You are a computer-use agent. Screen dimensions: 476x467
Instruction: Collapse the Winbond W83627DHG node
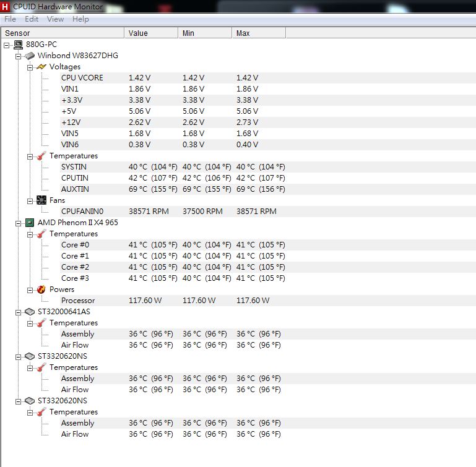(18, 56)
